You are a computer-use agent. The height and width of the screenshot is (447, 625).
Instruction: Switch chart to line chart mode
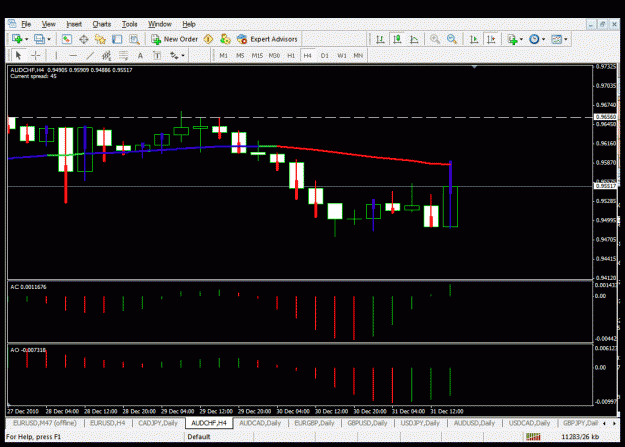click(x=414, y=39)
